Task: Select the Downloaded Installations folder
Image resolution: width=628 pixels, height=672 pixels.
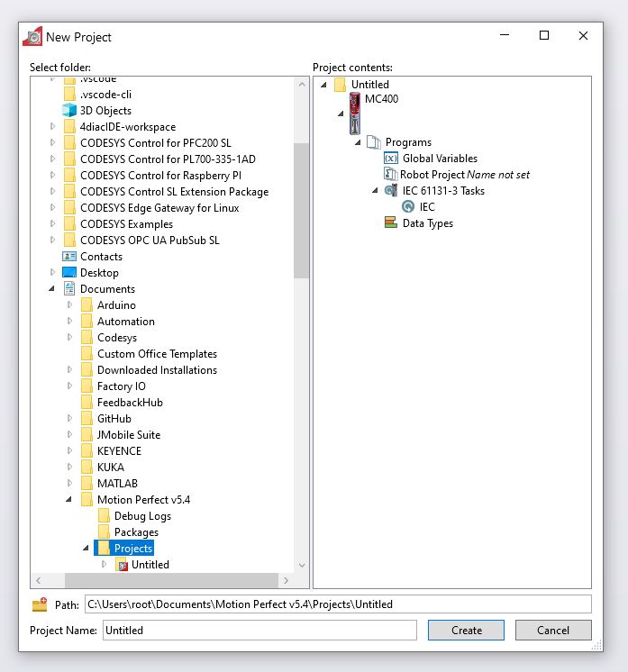Action: tap(157, 370)
